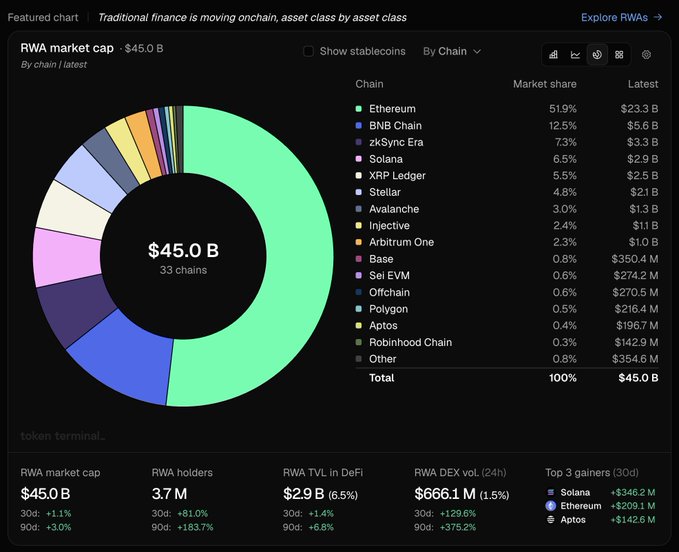
Task: Click the Chain column header
Action: tap(369, 84)
